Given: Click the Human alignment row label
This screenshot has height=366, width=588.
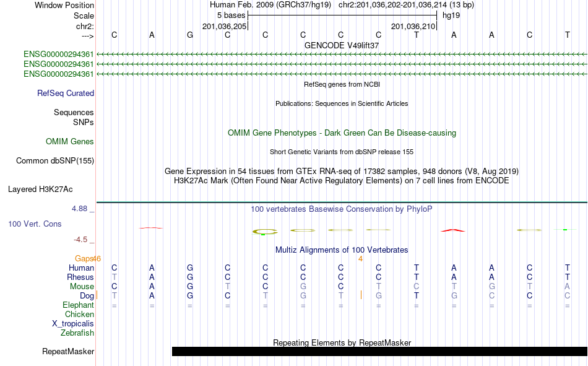Looking at the screenshot, I should 81,268.
